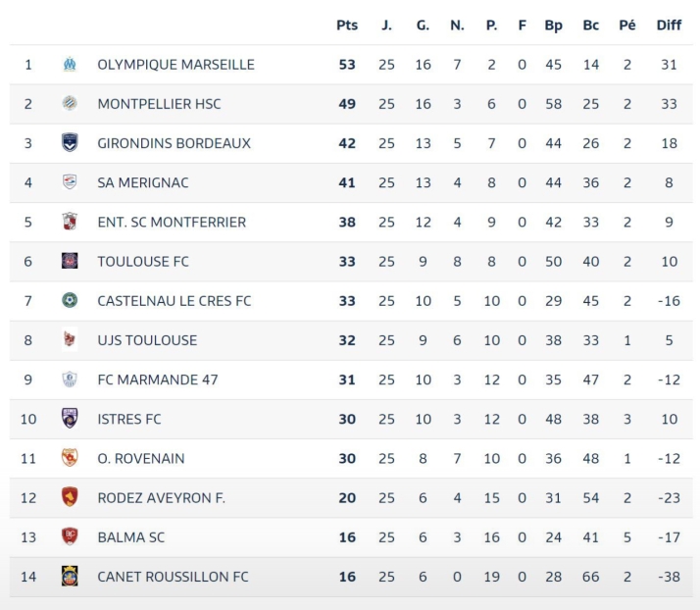Click the Olympique Marseille club logo
This screenshot has width=700, height=610.
click(70, 65)
